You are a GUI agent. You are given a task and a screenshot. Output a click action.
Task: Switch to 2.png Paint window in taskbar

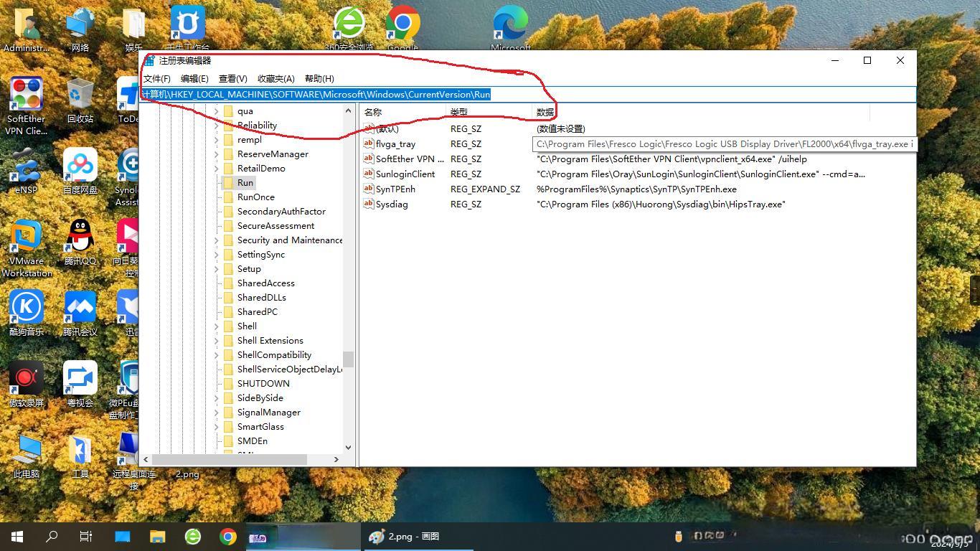[x=418, y=537]
